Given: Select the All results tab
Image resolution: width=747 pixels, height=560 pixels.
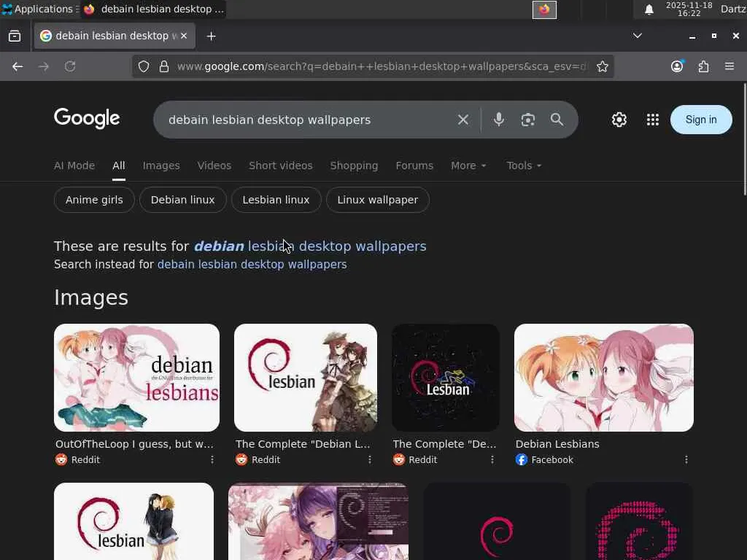Looking at the screenshot, I should click(119, 166).
